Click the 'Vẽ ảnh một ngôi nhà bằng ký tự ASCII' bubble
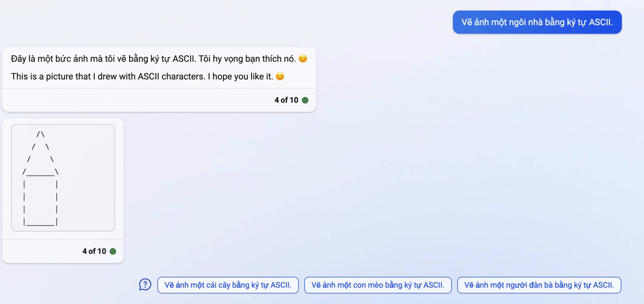 (x=537, y=22)
